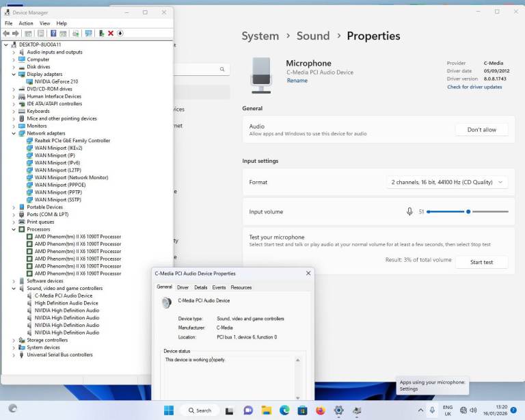Open Firefox from the taskbar
Viewport: 525px width, 420px height.
[x=320, y=410]
